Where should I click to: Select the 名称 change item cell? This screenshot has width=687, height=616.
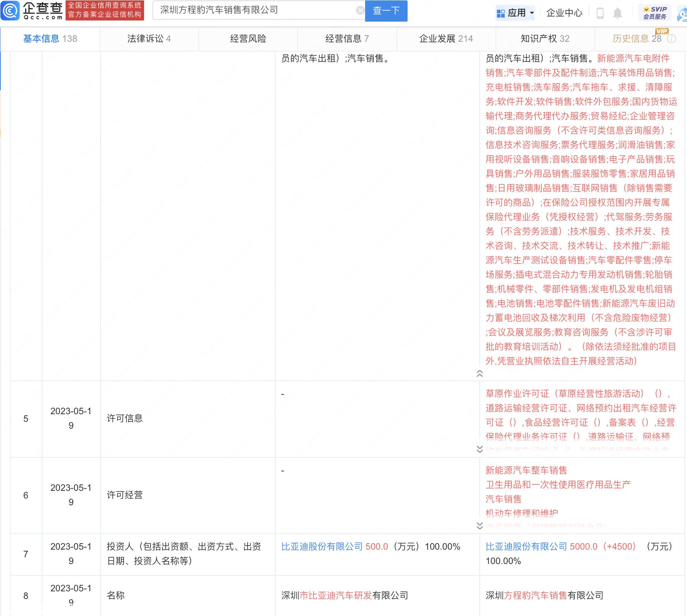pos(188,596)
